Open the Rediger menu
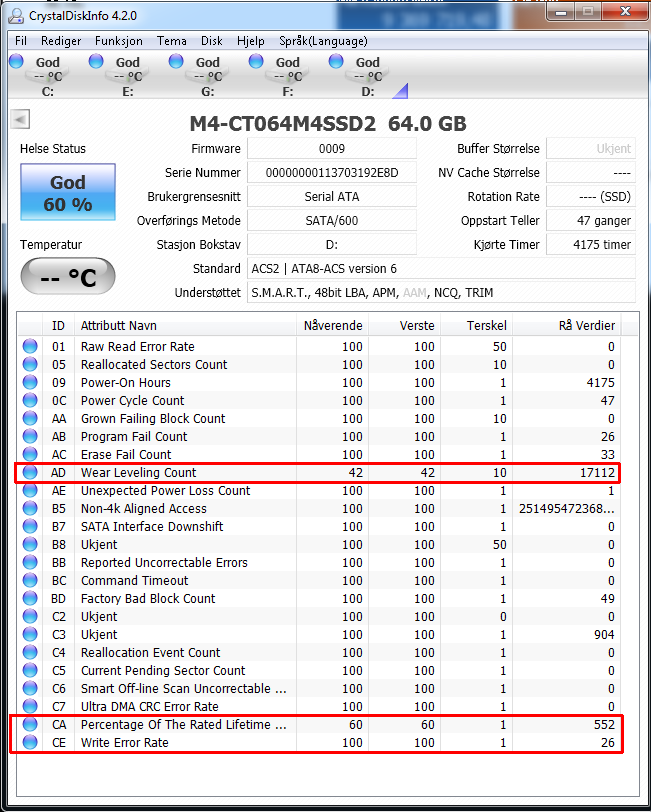 [x=61, y=41]
